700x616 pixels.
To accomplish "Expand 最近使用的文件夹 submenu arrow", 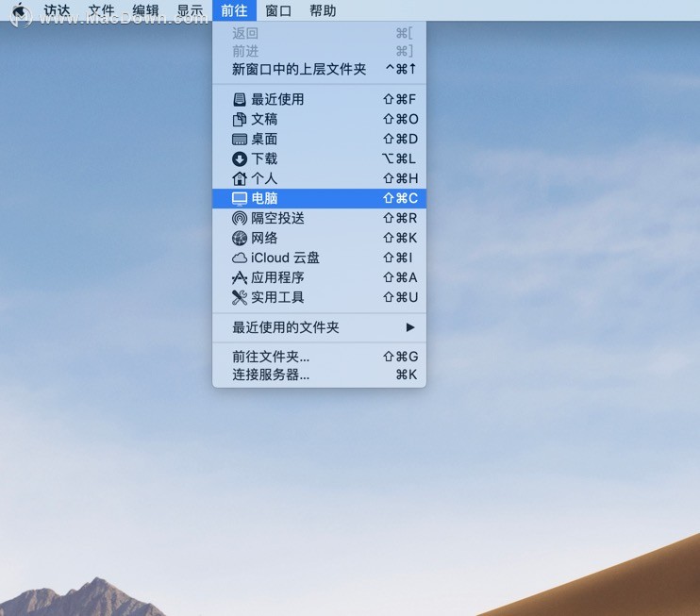I will tap(410, 327).
